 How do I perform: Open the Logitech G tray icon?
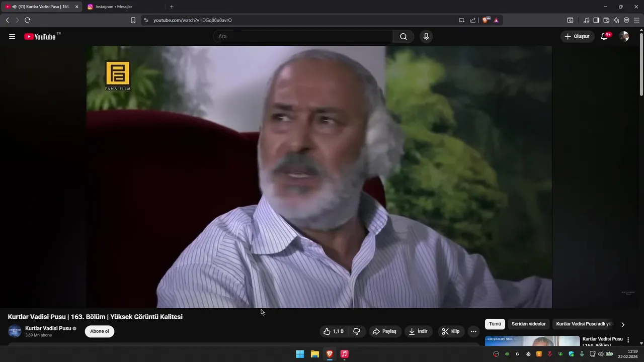click(x=517, y=354)
